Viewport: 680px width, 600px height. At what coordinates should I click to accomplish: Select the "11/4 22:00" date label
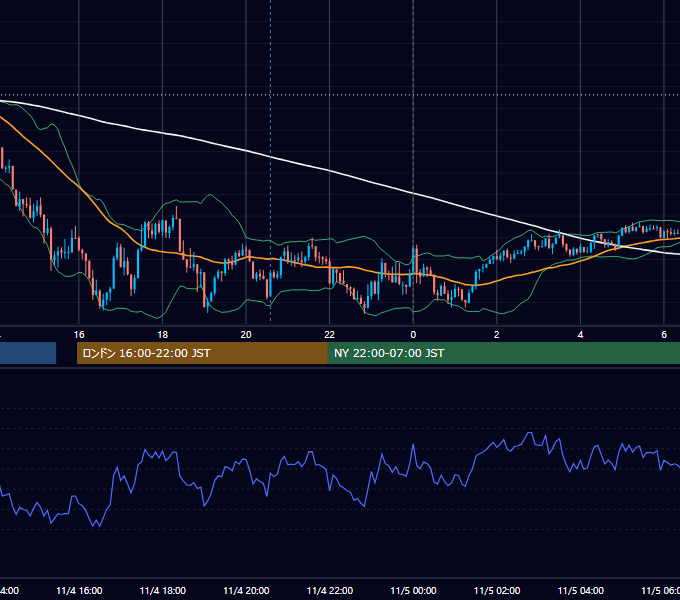click(330, 590)
